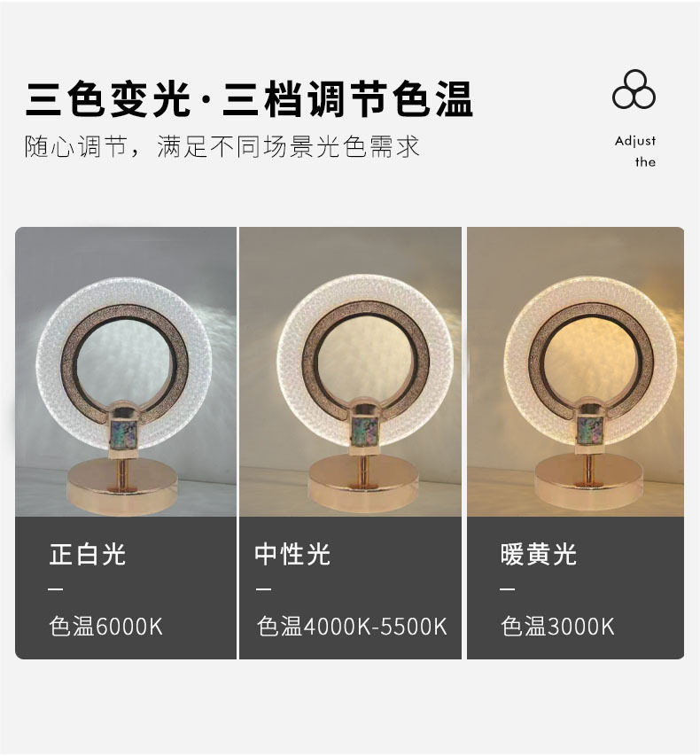Click the 三色变光 headline

pyautogui.click(x=108, y=99)
